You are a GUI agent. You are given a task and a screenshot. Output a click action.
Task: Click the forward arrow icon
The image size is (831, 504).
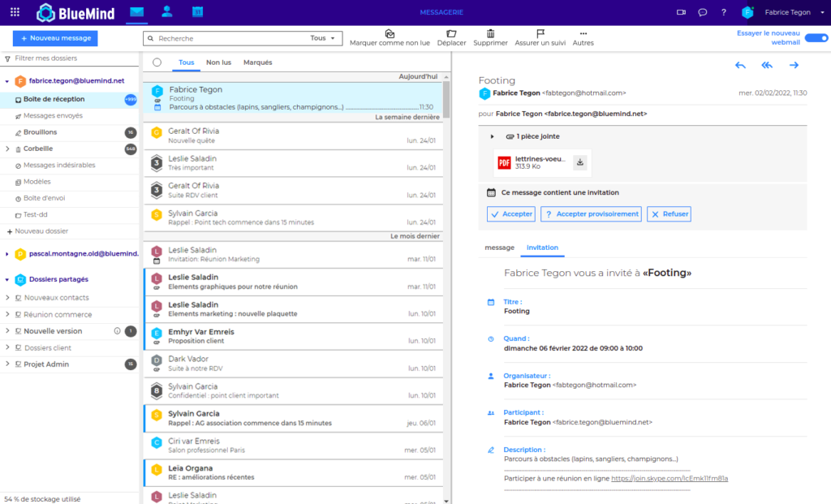pyautogui.click(x=794, y=65)
